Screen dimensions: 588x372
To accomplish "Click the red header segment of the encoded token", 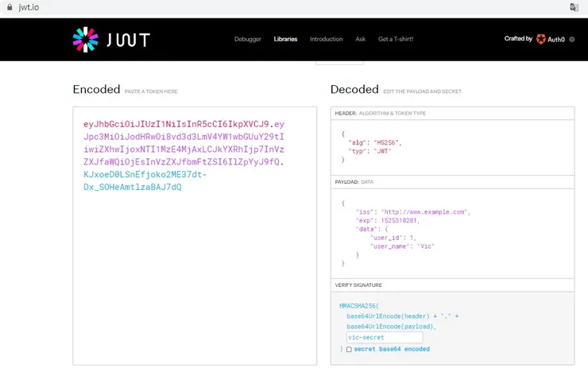I will point(176,124).
